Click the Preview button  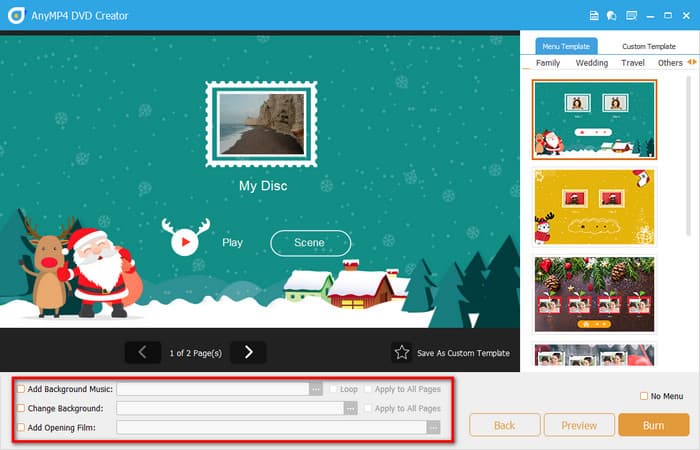579,425
